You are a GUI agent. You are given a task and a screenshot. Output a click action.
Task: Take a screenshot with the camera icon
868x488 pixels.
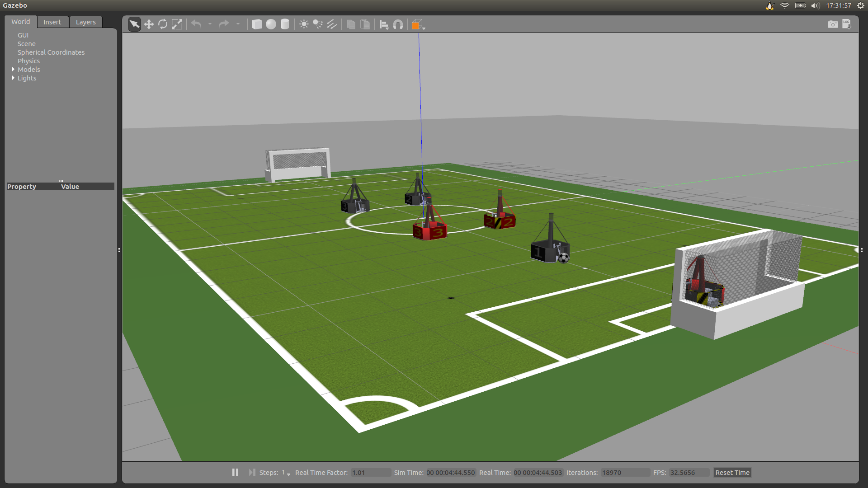[832, 24]
